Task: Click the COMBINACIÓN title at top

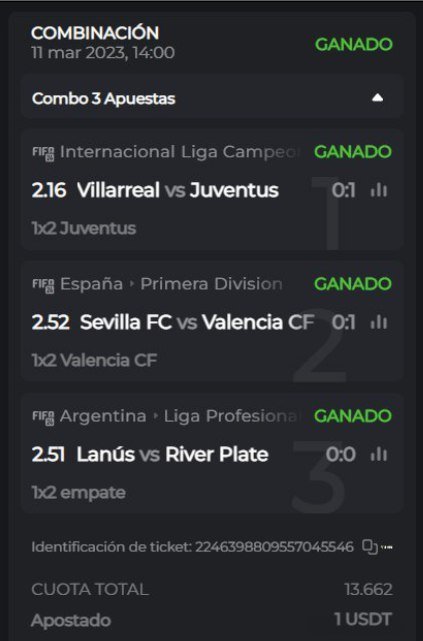Action: tap(95, 34)
